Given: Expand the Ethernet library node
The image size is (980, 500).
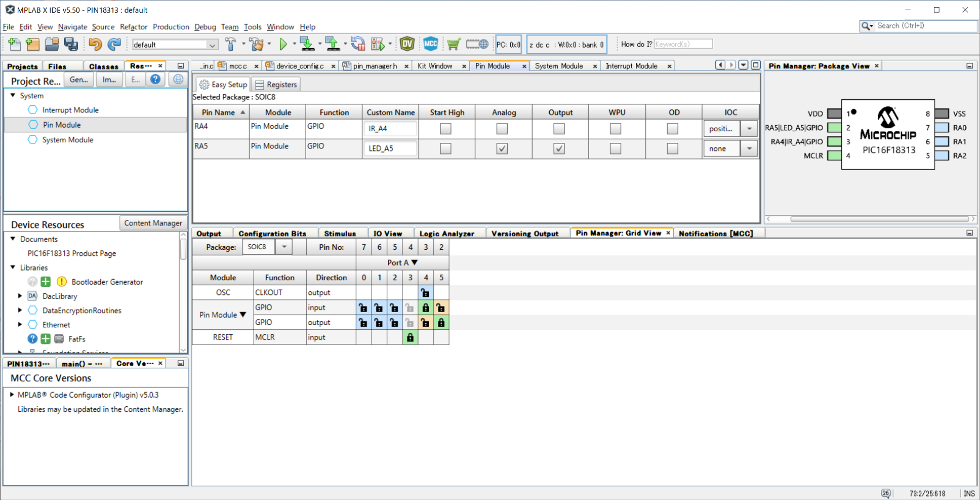Looking at the screenshot, I should pos(20,324).
